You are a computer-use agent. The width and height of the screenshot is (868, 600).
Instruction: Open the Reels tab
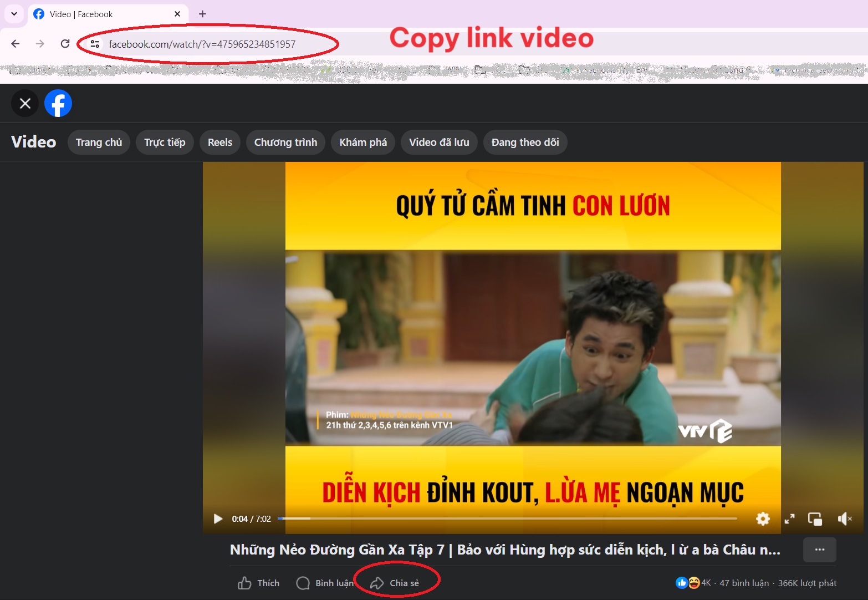pos(220,142)
